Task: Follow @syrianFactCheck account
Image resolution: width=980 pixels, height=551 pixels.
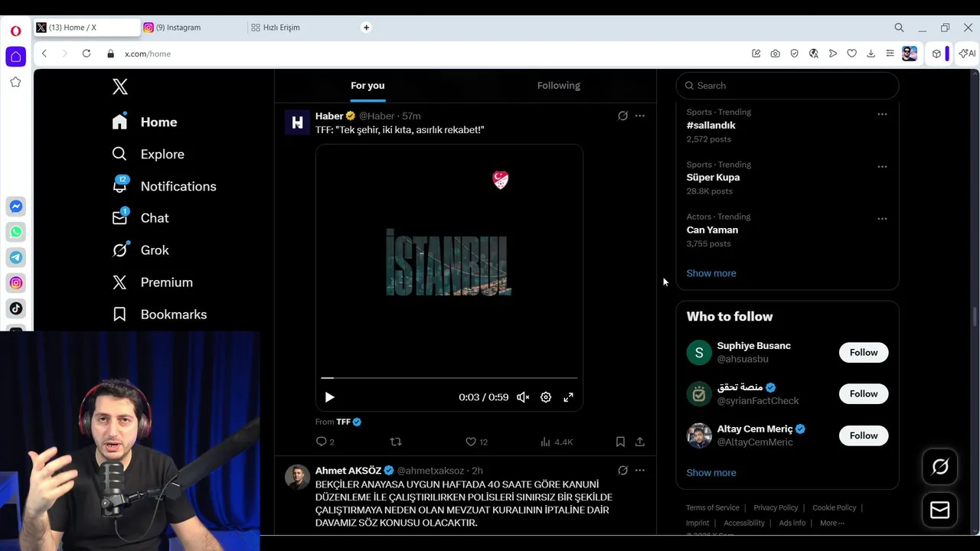Action: click(864, 394)
